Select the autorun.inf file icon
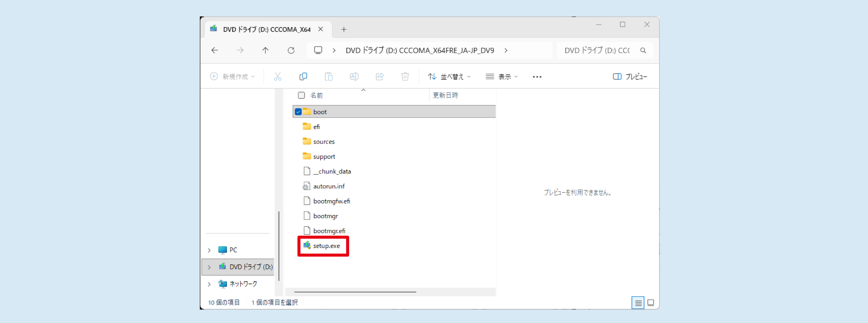This screenshot has width=868, height=323. [306, 186]
